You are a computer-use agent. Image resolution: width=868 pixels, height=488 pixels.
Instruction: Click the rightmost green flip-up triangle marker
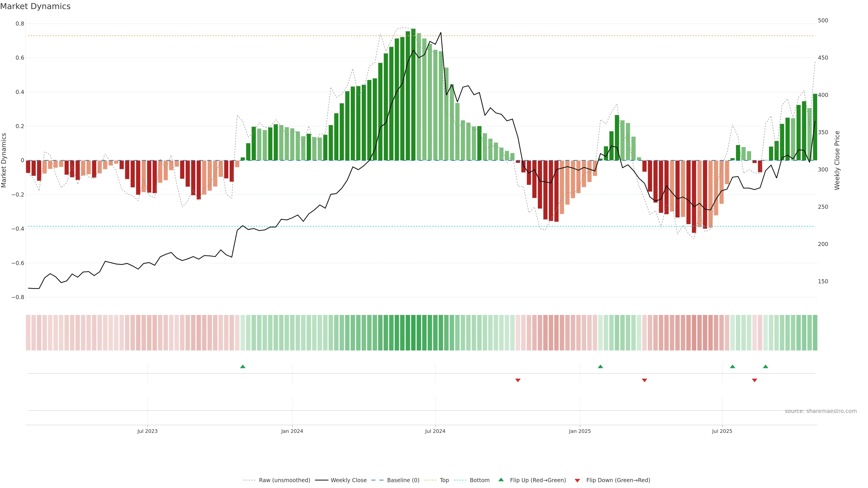pyautogui.click(x=766, y=366)
